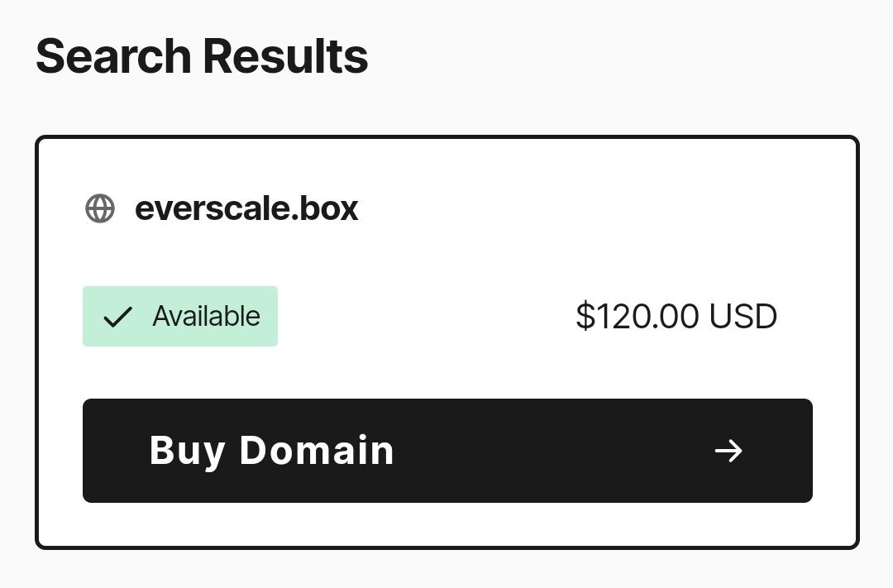The width and height of the screenshot is (893, 588).
Task: Click the green Available status badge
Action: coord(180,317)
